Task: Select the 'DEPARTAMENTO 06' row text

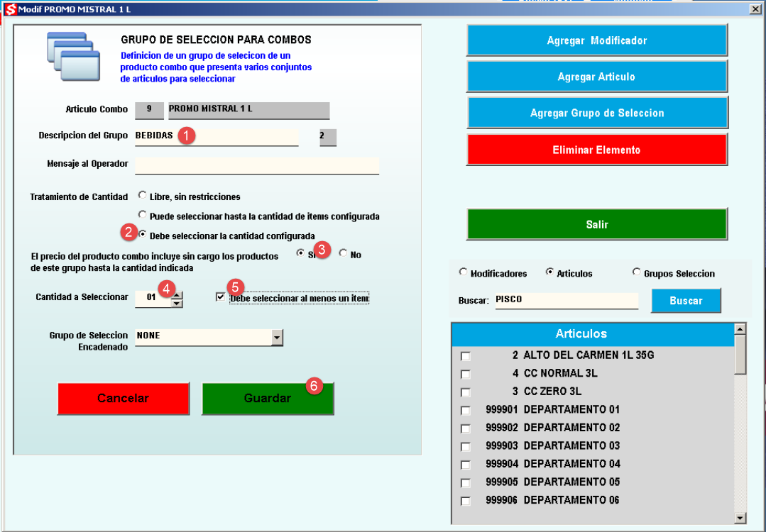Action: (x=571, y=500)
